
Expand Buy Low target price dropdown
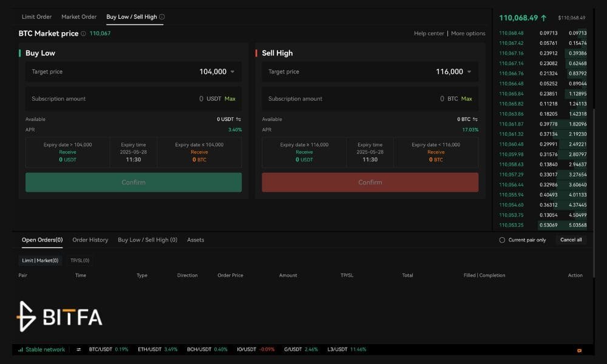(x=232, y=72)
